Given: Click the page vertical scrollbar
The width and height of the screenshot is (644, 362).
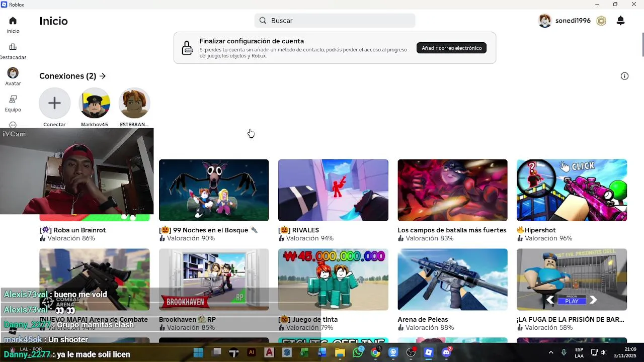Looking at the screenshot, I should click(x=642, y=45).
